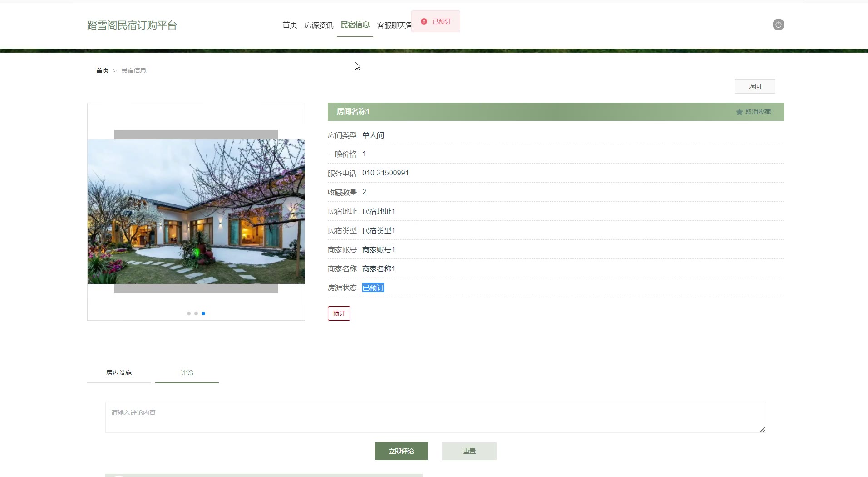
Task: Switch to the 评论 tab
Action: 187,373
